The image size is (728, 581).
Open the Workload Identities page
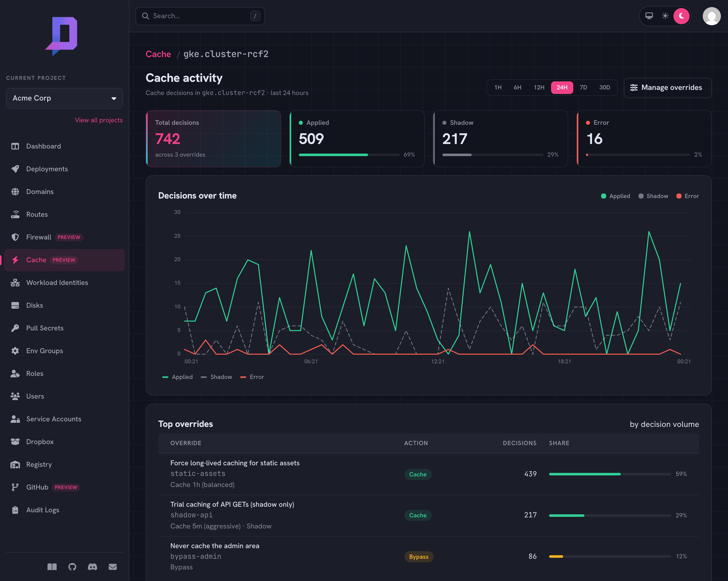click(x=64, y=282)
